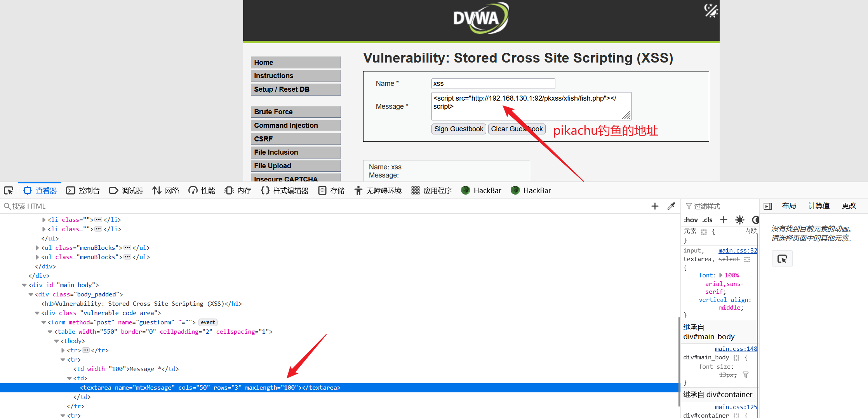Viewport: 868px width, 418px height.
Task: Click the Clear Guestbook button
Action: [x=517, y=129]
